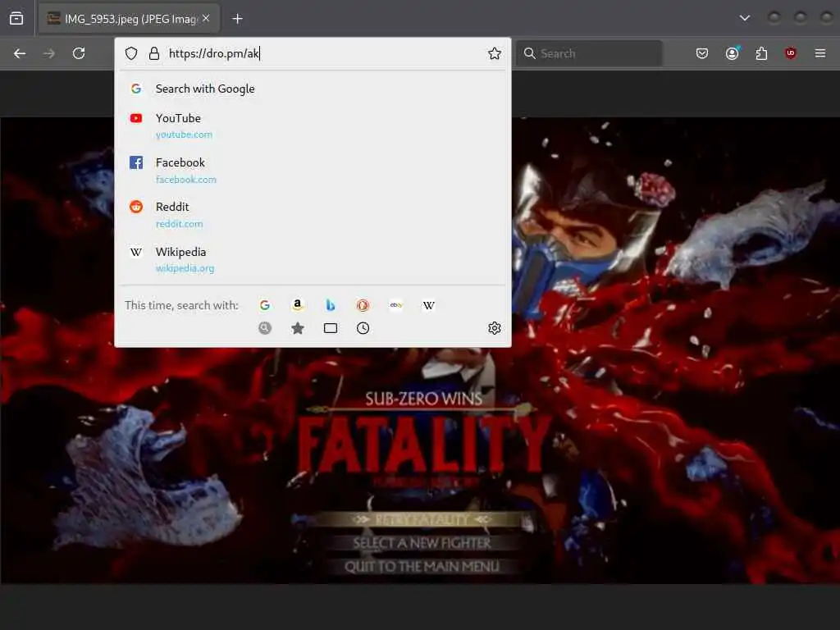Click the Sub-Zero Wins text

[424, 399]
